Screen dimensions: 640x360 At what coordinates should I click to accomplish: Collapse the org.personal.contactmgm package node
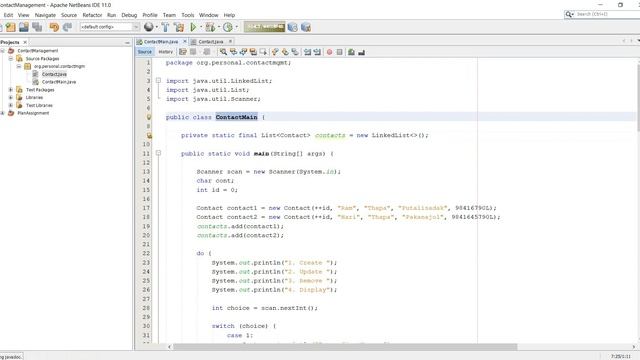19,66
